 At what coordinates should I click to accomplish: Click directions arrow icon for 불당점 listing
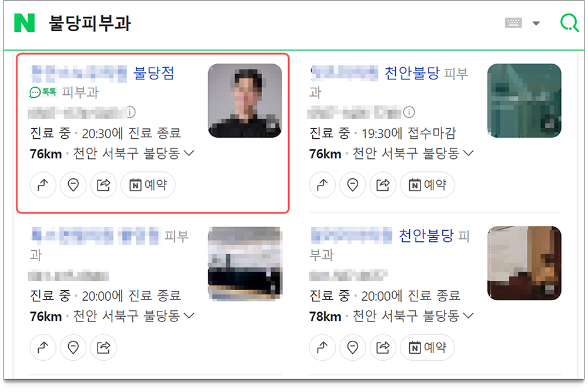pyautogui.click(x=43, y=185)
